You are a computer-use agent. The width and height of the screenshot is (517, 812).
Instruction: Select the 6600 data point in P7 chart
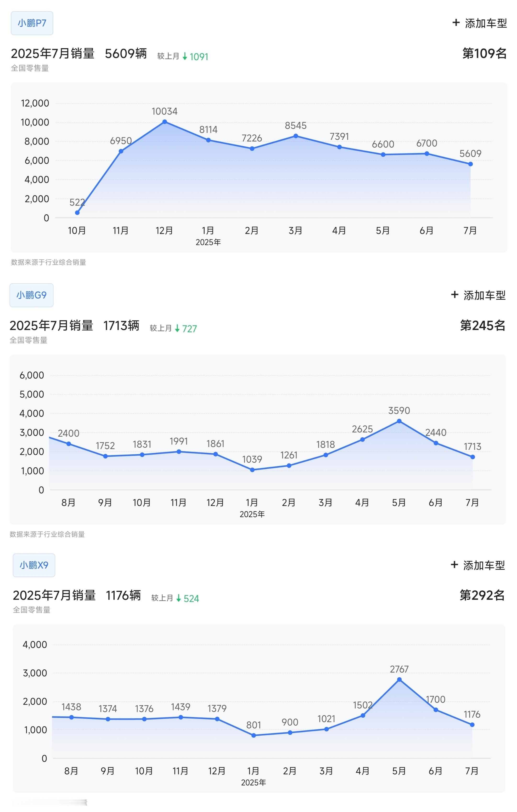[x=383, y=155]
